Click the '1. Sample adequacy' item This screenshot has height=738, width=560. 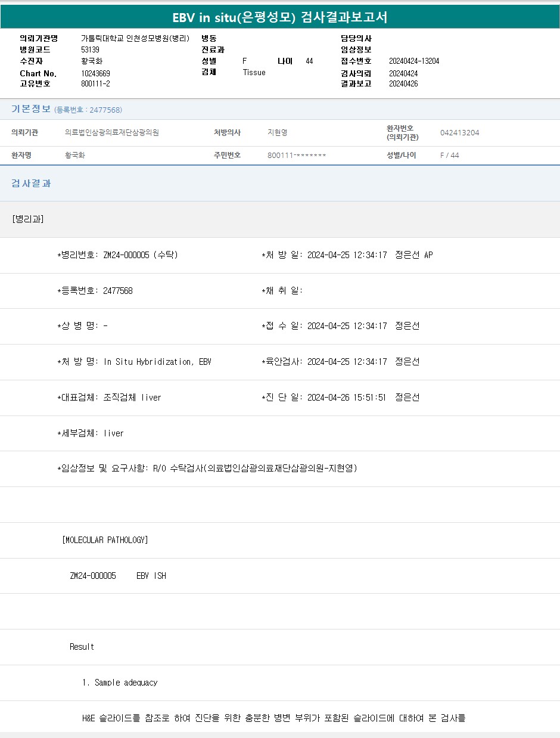tap(120, 683)
